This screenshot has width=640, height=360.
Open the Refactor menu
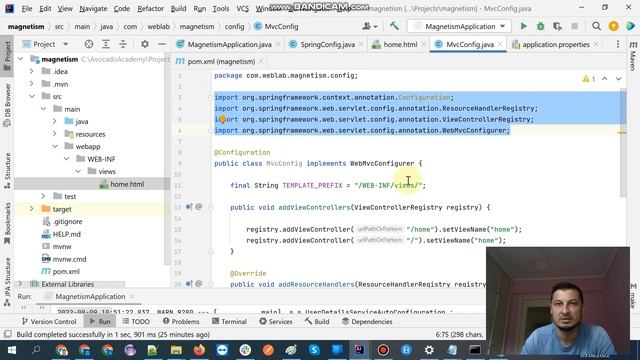(x=150, y=8)
